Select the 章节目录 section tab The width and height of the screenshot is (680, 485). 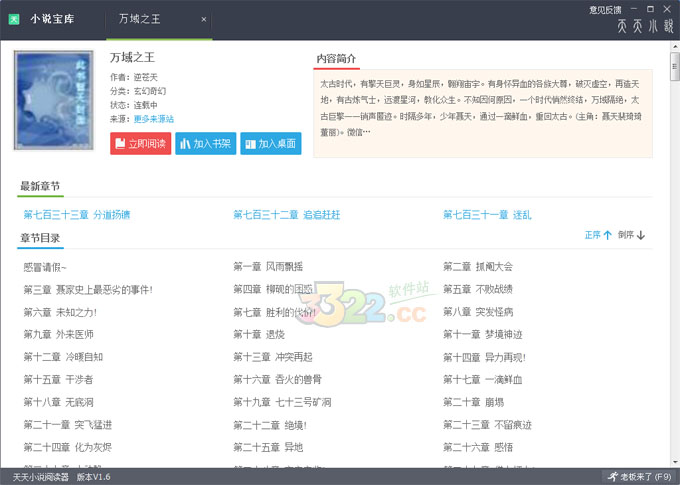[x=40, y=238]
